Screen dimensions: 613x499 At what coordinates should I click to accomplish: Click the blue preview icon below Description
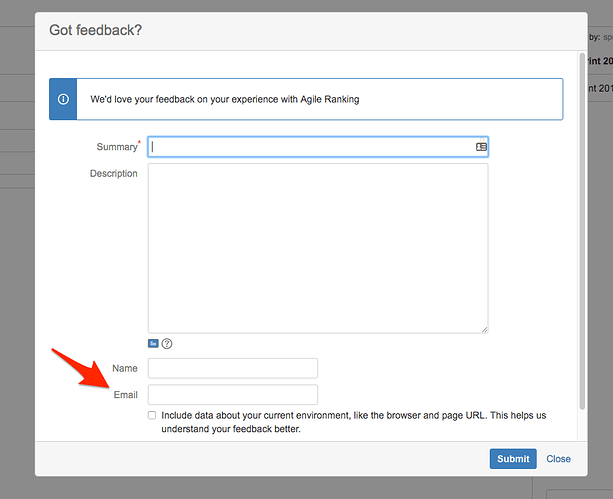pos(153,343)
